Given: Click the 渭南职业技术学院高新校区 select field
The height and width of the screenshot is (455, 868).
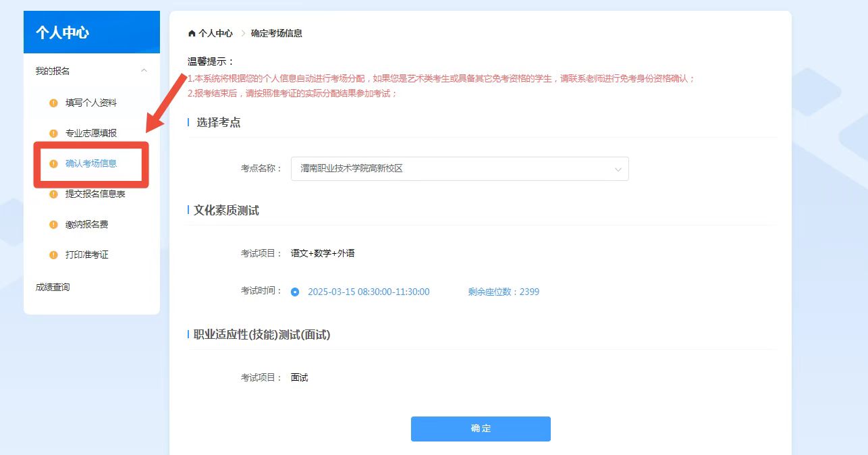Looking at the screenshot, I should tap(445, 169).
